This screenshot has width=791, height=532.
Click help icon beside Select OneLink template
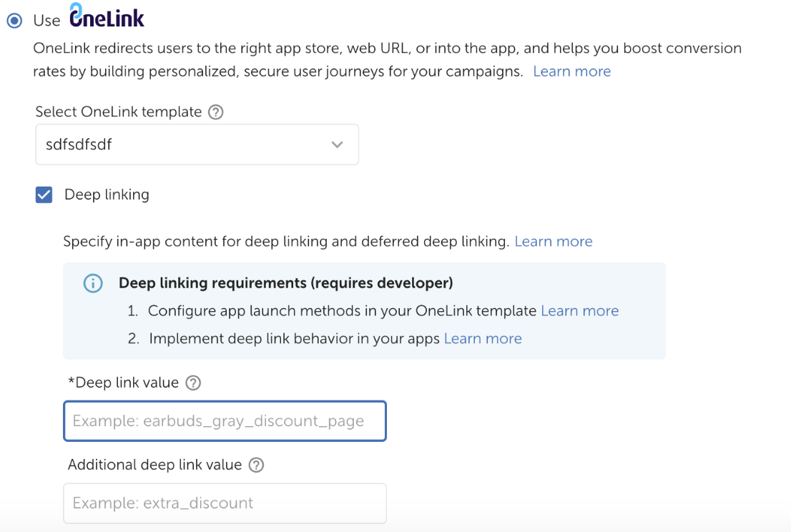pos(216,112)
